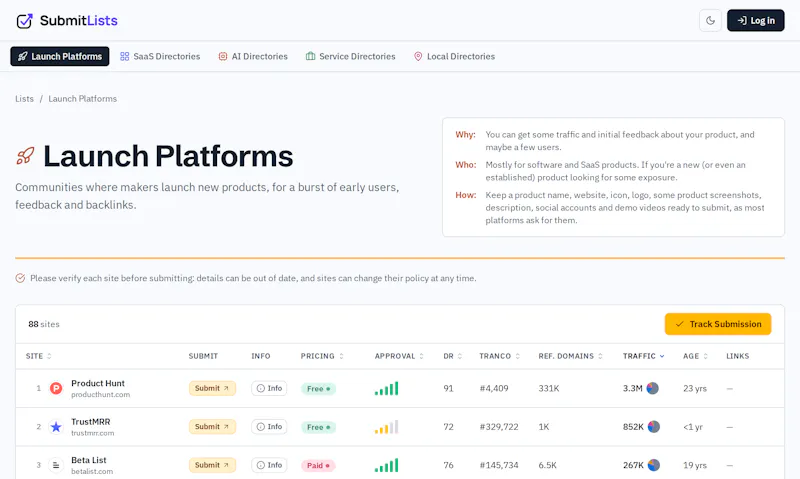This screenshot has width=800, height=479.
Task: Toggle dark mode with moon icon
Action: tap(710, 20)
